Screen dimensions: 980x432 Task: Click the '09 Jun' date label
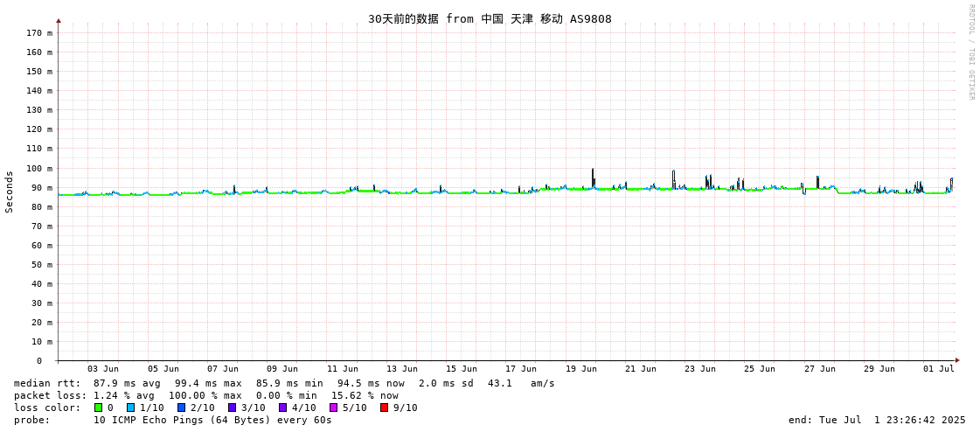point(282,369)
